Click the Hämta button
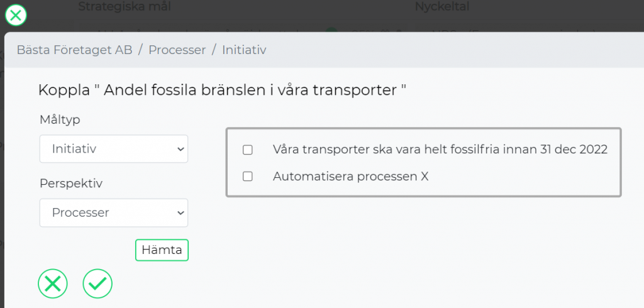 coord(162,250)
